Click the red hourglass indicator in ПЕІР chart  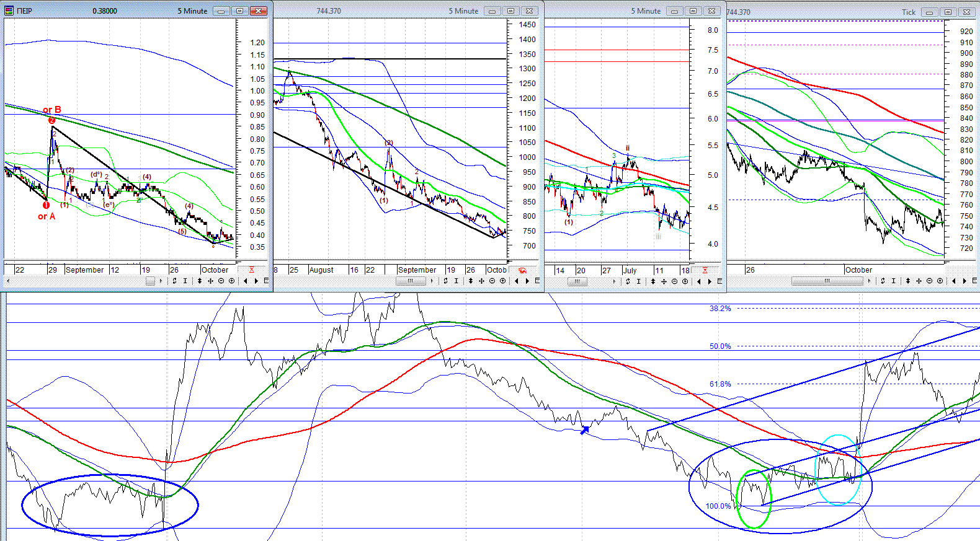[251, 270]
